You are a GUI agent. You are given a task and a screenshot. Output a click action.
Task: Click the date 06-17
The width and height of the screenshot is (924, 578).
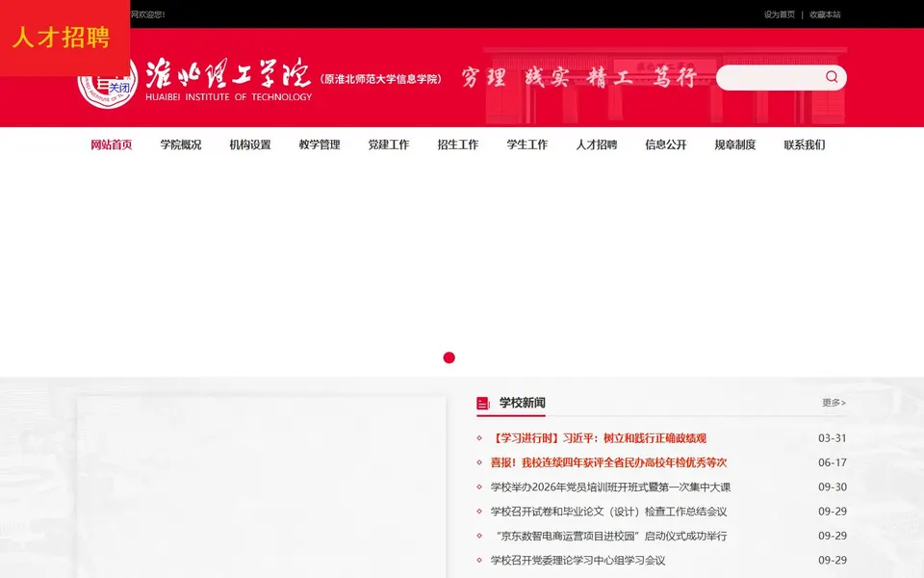pyautogui.click(x=832, y=462)
